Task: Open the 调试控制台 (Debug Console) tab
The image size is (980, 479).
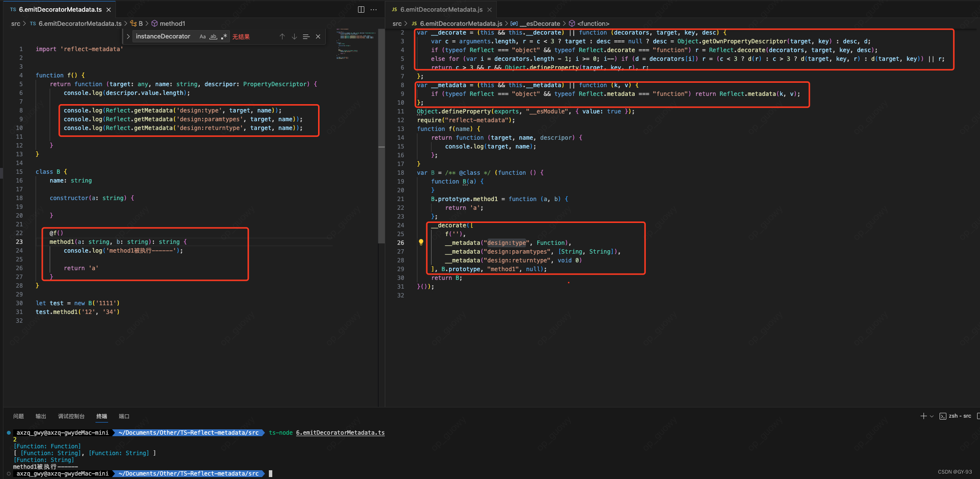Action: (x=71, y=416)
